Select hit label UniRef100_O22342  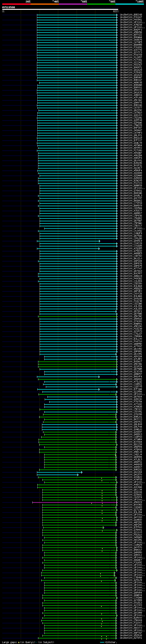coord(131,63)
